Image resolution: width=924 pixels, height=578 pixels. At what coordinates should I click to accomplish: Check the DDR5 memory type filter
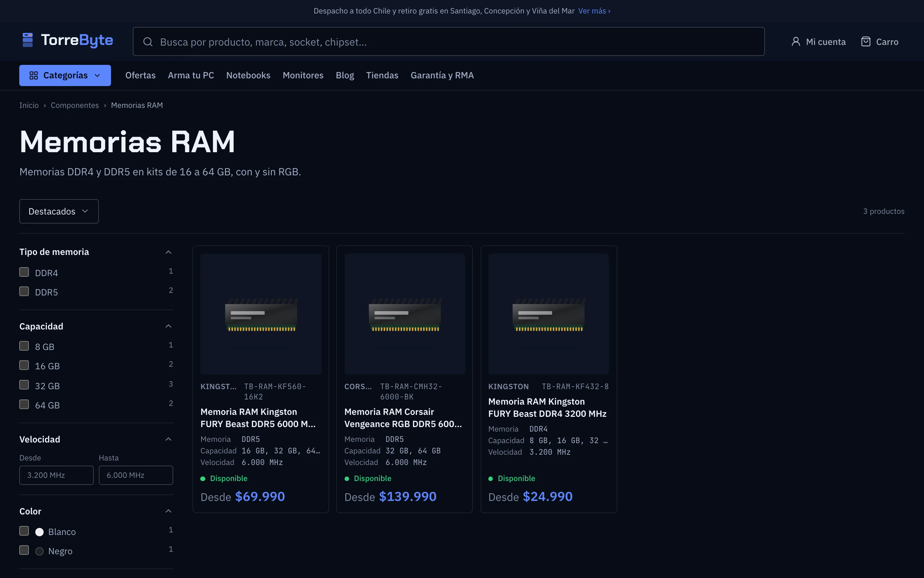click(24, 292)
